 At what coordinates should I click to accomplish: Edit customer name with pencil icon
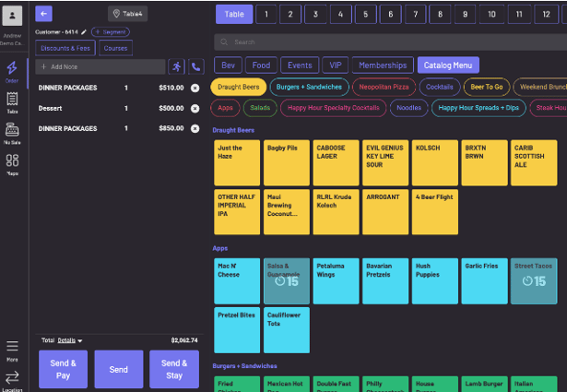click(83, 31)
